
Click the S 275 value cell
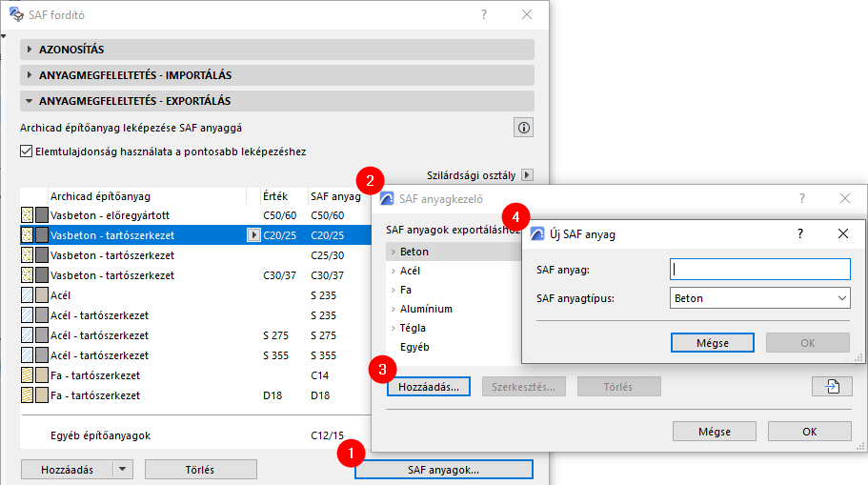pos(275,335)
